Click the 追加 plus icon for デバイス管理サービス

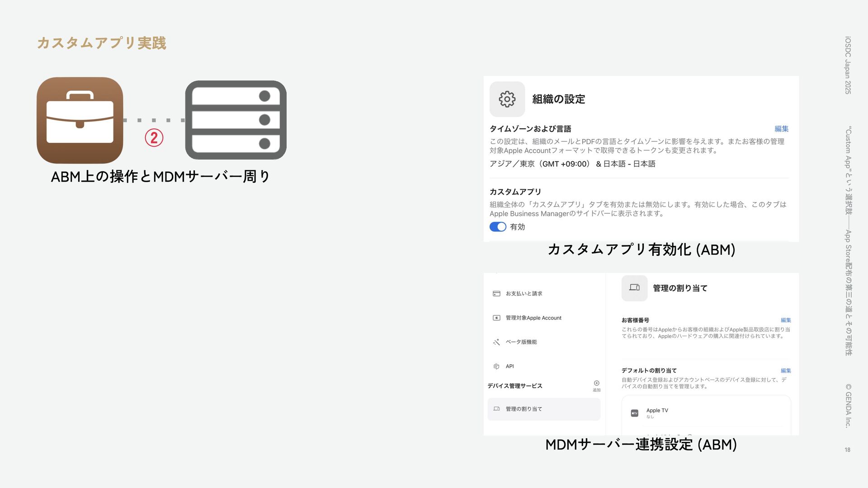[597, 383]
